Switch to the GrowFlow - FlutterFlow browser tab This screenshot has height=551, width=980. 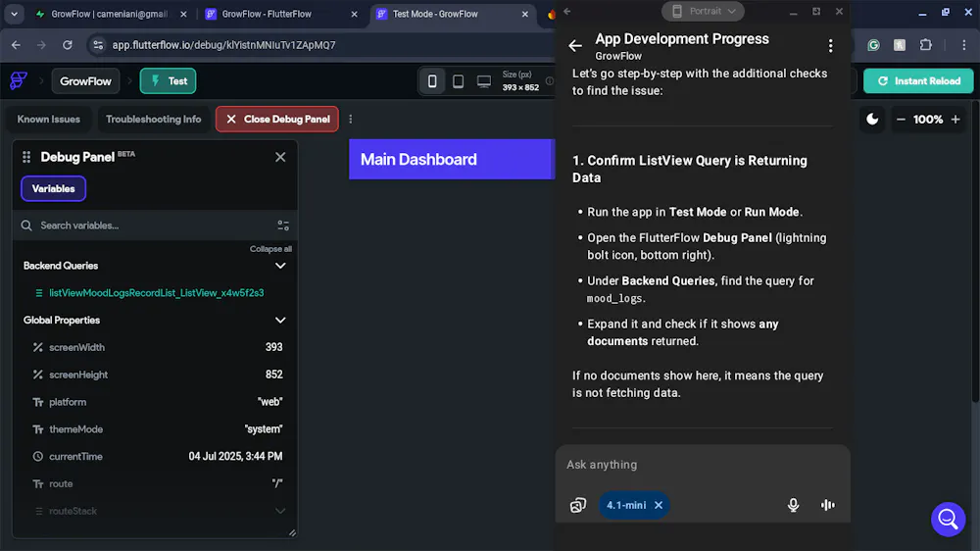pyautogui.click(x=265, y=15)
